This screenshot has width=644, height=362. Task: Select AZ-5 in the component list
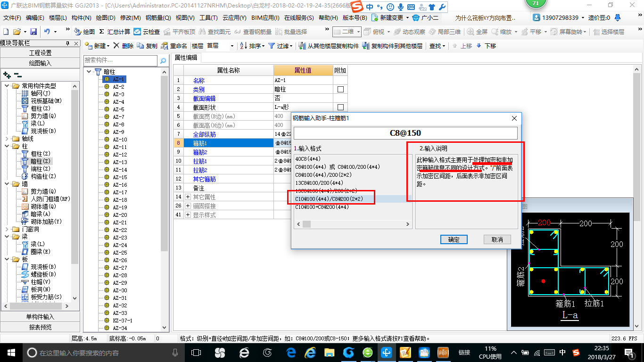[118, 109]
